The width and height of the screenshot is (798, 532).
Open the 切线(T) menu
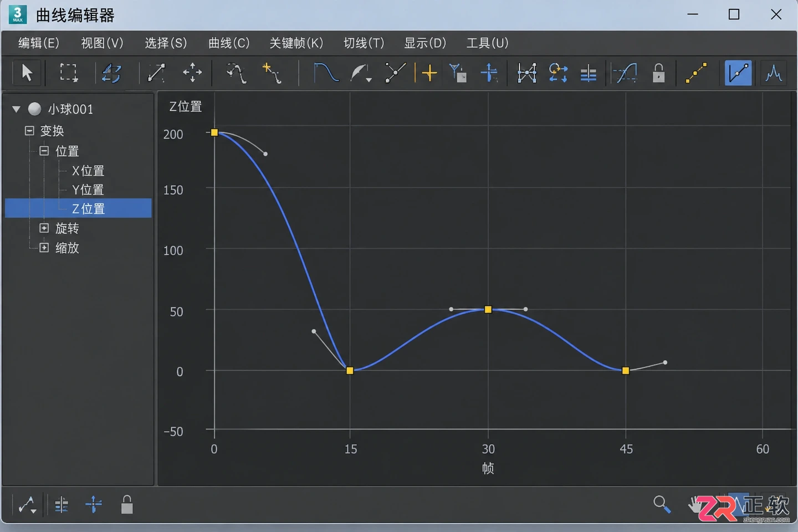click(x=364, y=43)
